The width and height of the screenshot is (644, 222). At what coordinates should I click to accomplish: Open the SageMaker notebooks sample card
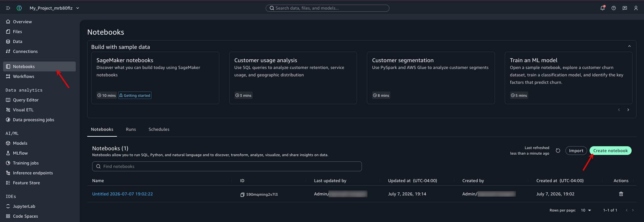pos(155,78)
